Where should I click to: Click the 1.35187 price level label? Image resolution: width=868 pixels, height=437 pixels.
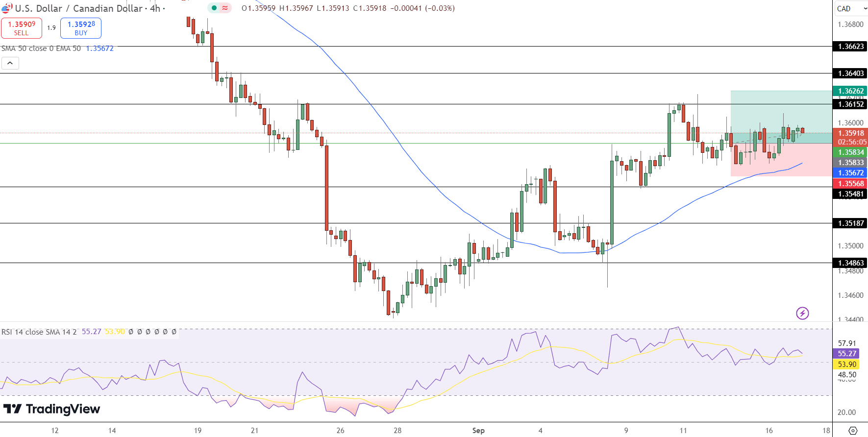[x=850, y=223]
